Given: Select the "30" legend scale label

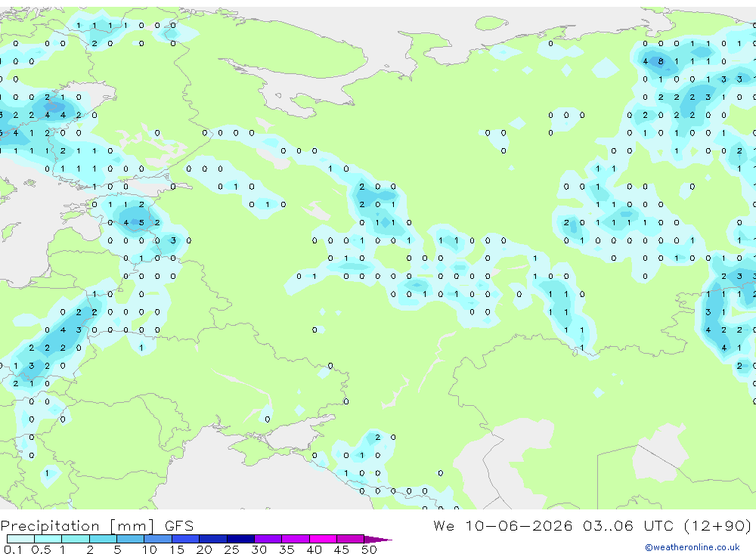Looking at the screenshot, I should (259, 549).
